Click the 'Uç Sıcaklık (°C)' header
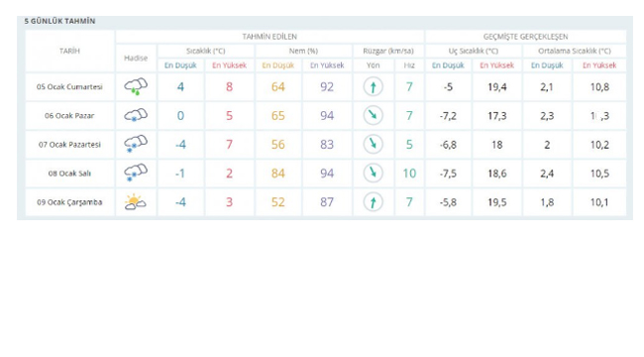 tap(474, 51)
